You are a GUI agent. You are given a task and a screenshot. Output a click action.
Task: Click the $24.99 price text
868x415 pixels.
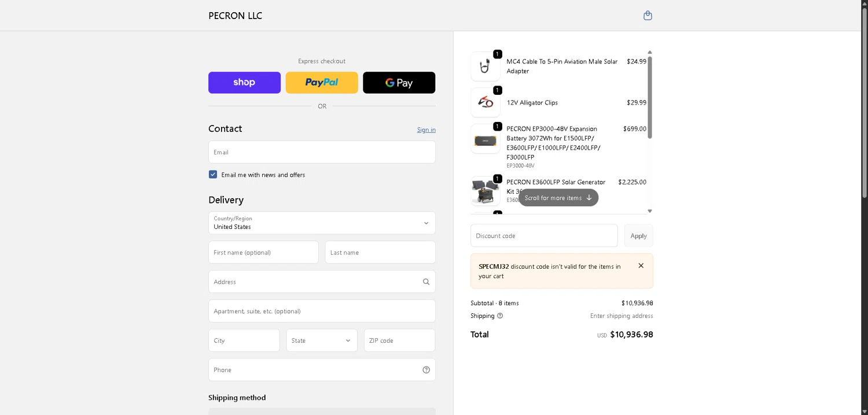pyautogui.click(x=637, y=61)
